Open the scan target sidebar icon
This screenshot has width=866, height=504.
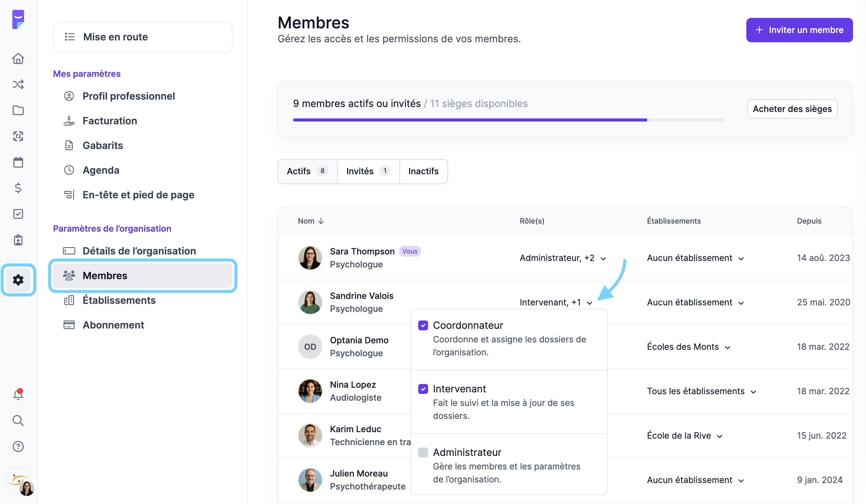pyautogui.click(x=18, y=136)
